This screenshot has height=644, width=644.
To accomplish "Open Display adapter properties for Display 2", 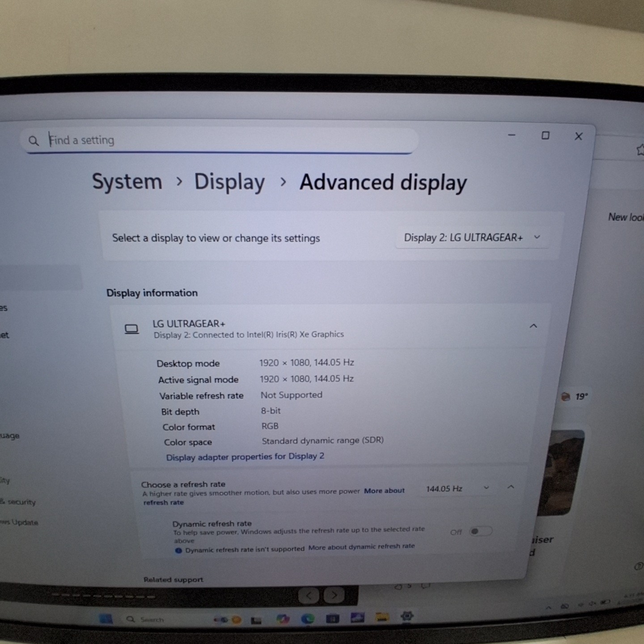I will pos(245,457).
